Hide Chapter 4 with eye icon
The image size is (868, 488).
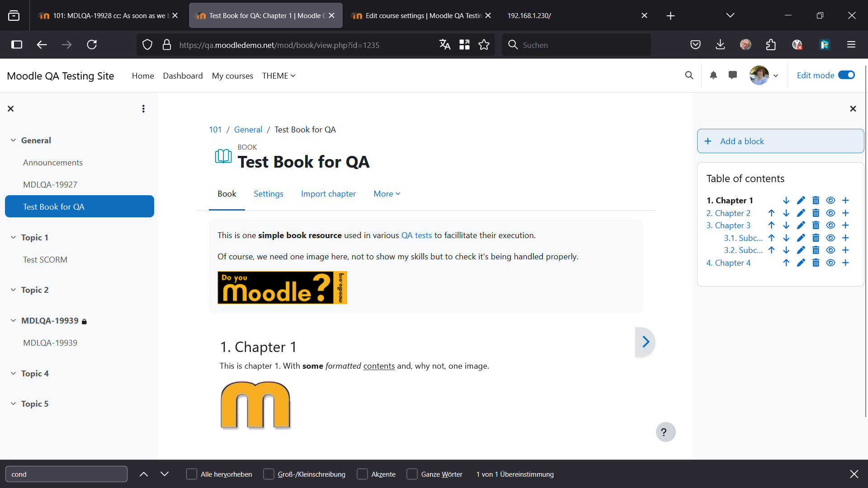[x=830, y=263]
